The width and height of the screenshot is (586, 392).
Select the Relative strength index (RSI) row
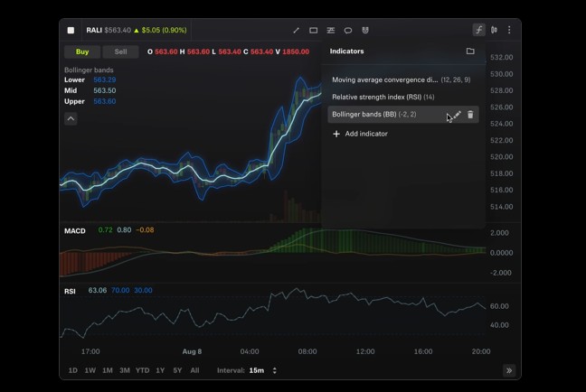click(403, 97)
